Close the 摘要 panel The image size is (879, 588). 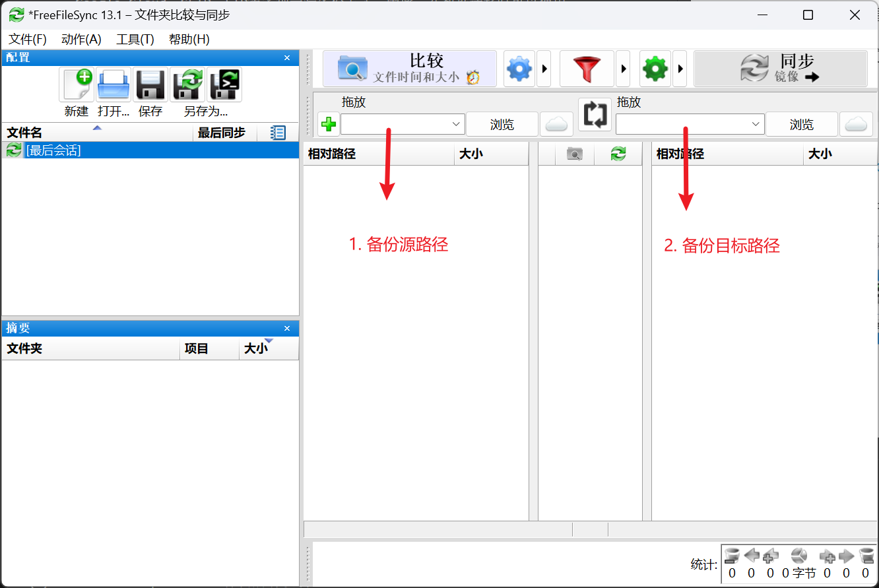pyautogui.click(x=287, y=329)
